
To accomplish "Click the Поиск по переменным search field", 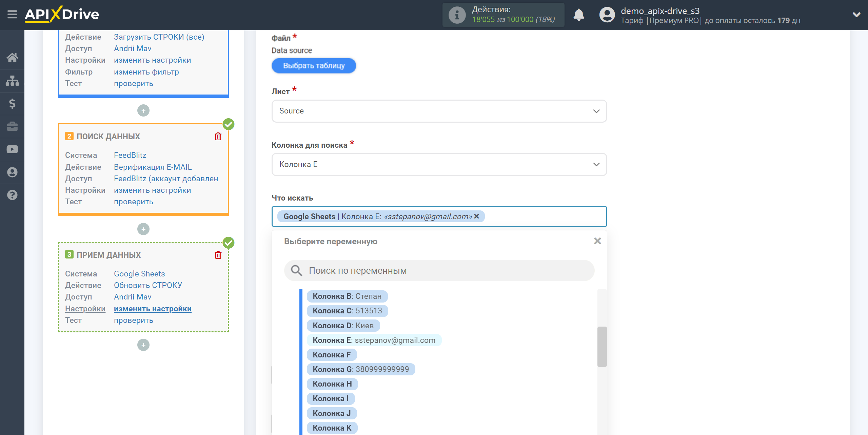I will click(x=439, y=270).
